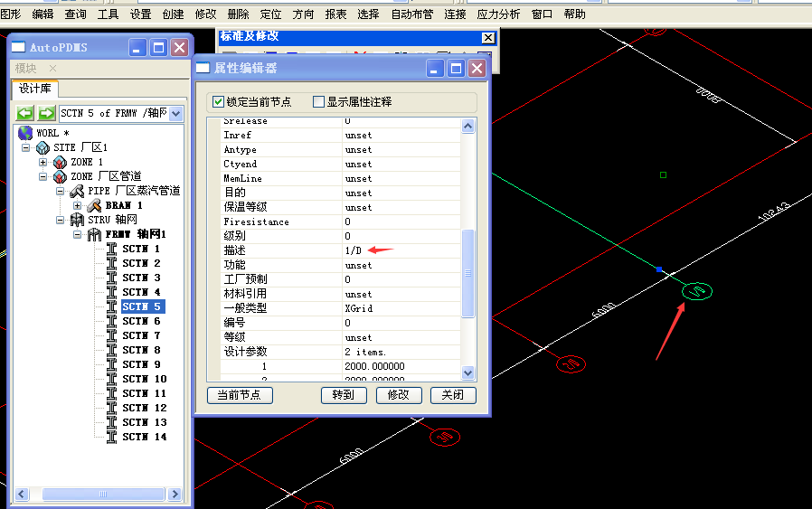Click the FRMW 轴网1 framework icon
This screenshot has height=509, width=812.
[94, 234]
